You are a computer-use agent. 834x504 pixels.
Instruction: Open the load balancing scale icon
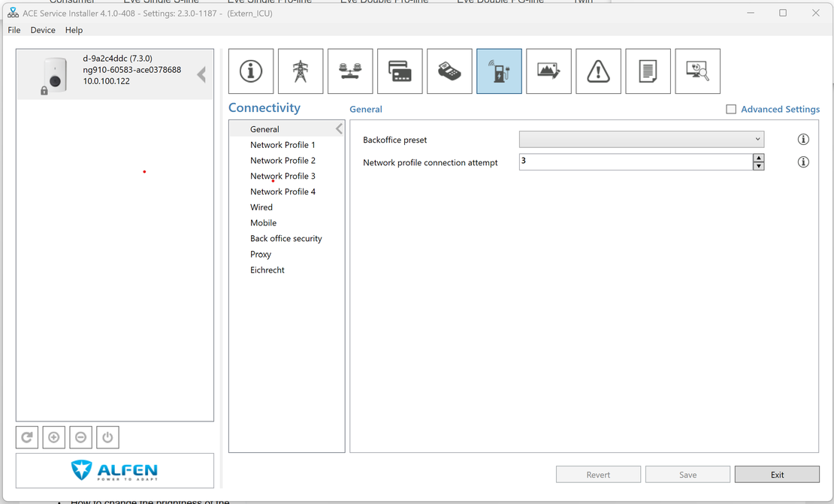(x=350, y=71)
